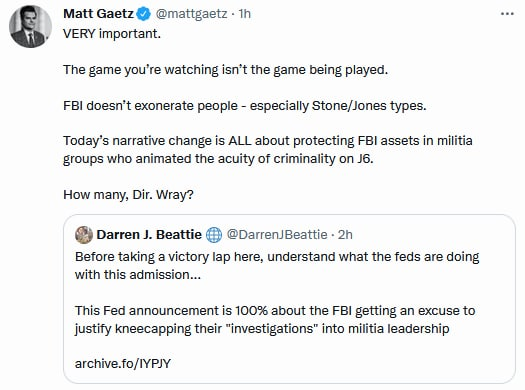Click the 'VERY important.' tweet text
This screenshot has width=525, height=390.
click(x=112, y=34)
